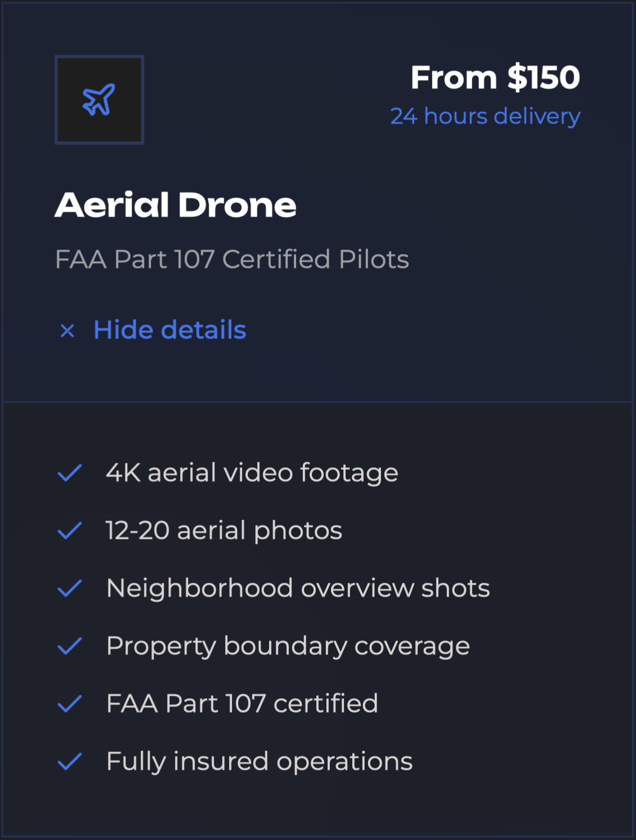Click checkmark next to 4K aerial video footage
Viewport: 636px width, 840px height.
[70, 473]
